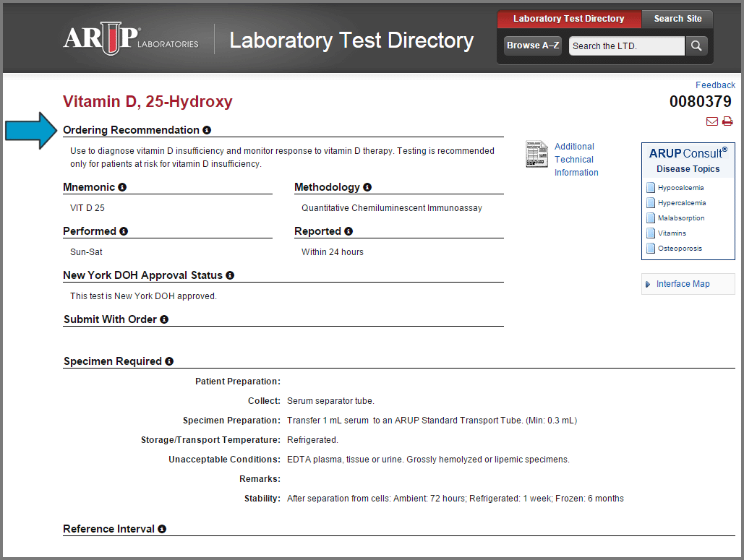744x560 pixels.
Task: Click the Unacceptable Conditions details text
Action: click(x=428, y=460)
